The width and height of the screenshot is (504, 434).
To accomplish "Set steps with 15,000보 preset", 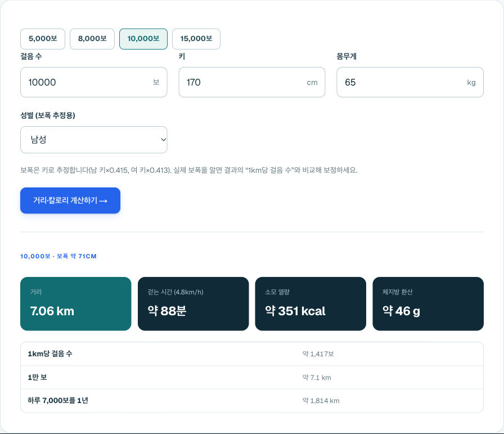I will click(x=196, y=39).
